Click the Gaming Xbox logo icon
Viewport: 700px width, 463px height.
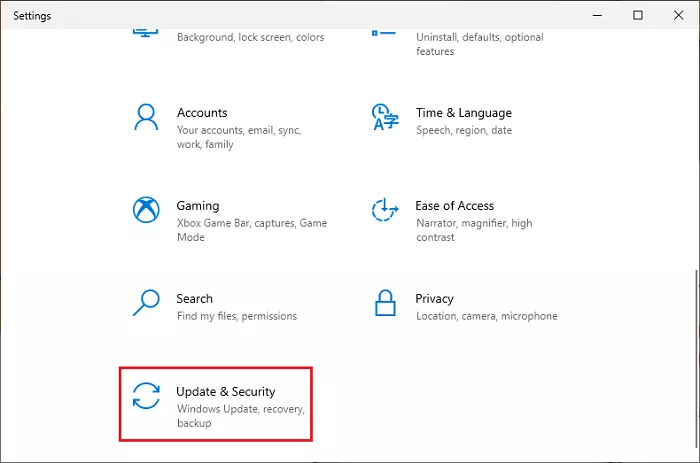point(146,209)
